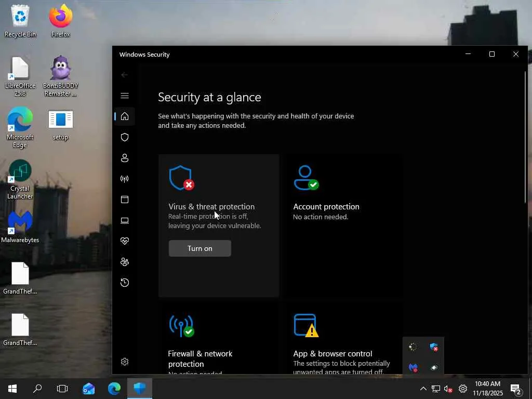The height and width of the screenshot is (399, 532).
Task: Click the Windows Security vertical scrollbar
Action: tap(526, 137)
